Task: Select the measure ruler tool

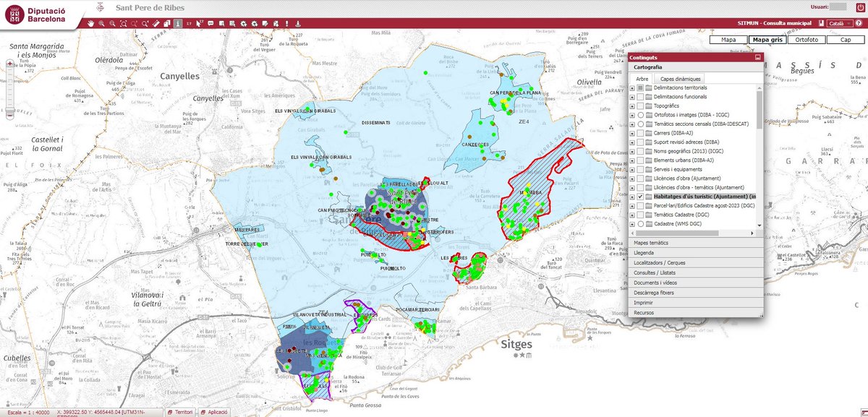Action: [x=156, y=24]
